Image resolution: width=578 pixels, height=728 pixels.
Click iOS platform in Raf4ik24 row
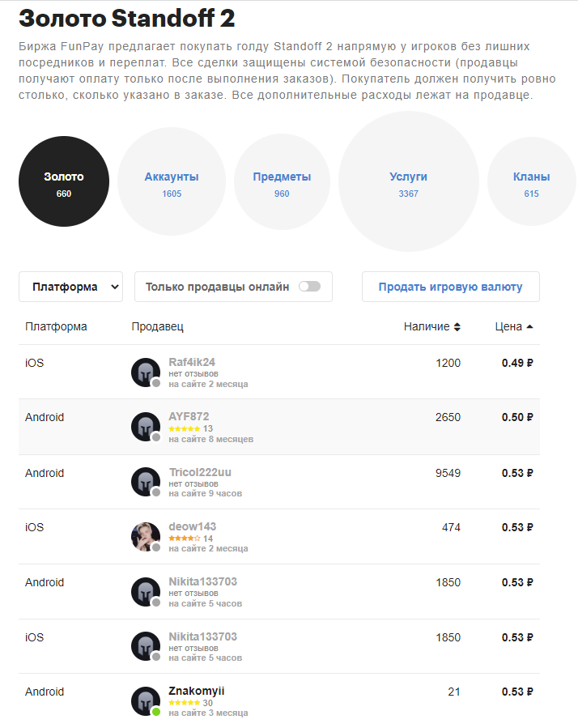coord(34,363)
